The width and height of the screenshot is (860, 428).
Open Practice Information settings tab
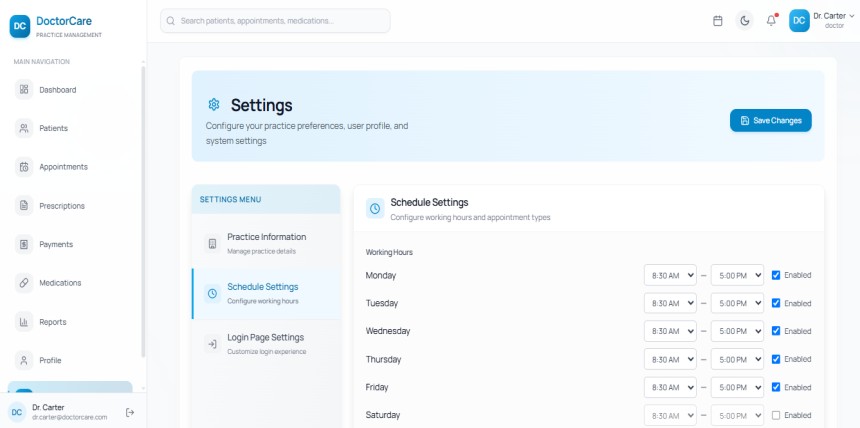click(x=266, y=243)
